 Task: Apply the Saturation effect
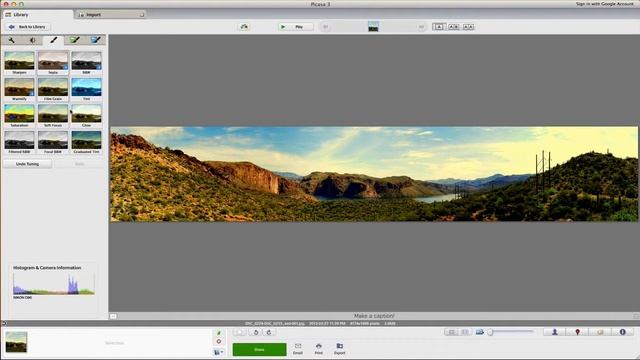coord(19,116)
